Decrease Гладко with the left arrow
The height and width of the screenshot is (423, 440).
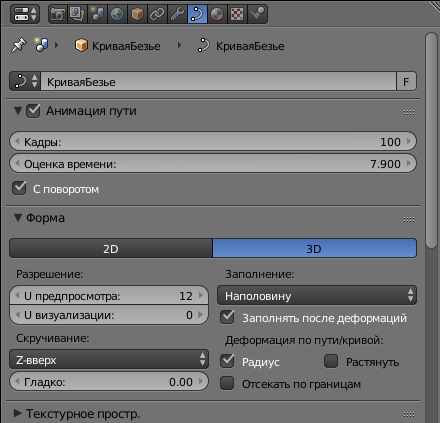coord(17,381)
